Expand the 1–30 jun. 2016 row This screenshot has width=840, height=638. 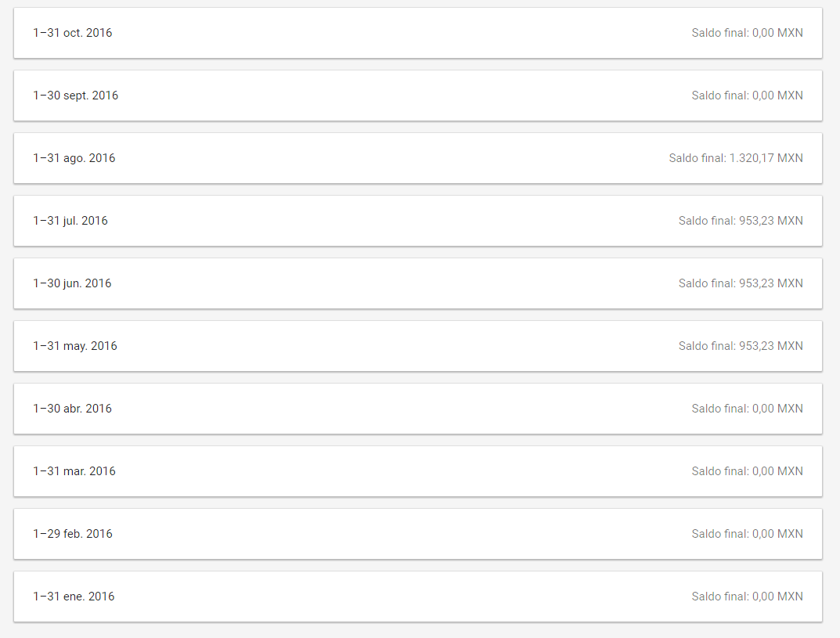click(418, 283)
